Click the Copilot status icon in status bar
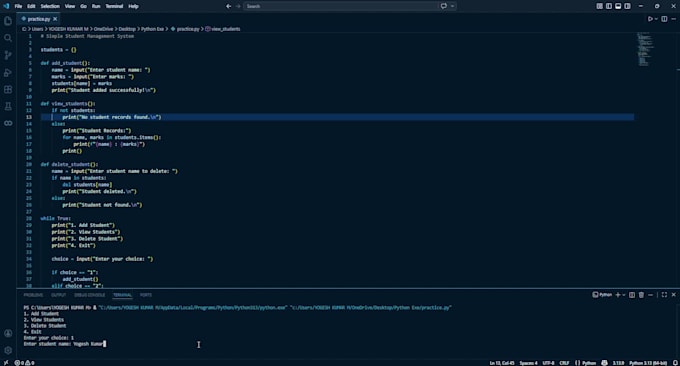680x366 pixels. click(605, 363)
